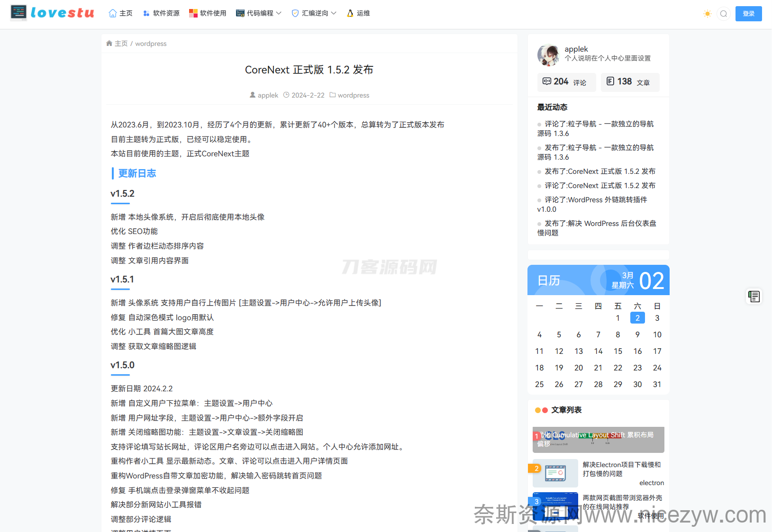This screenshot has width=772, height=532.
Task: Click the 登录 login button
Action: tap(749, 14)
